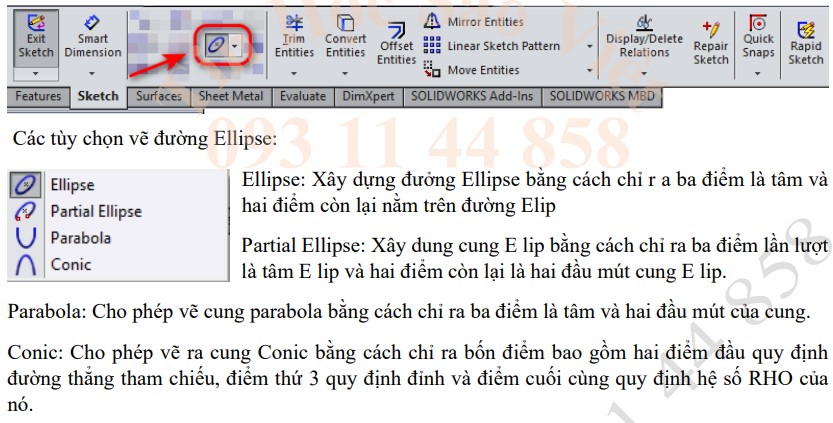
Task: Activate the Trim Entities tool
Action: click(x=294, y=37)
